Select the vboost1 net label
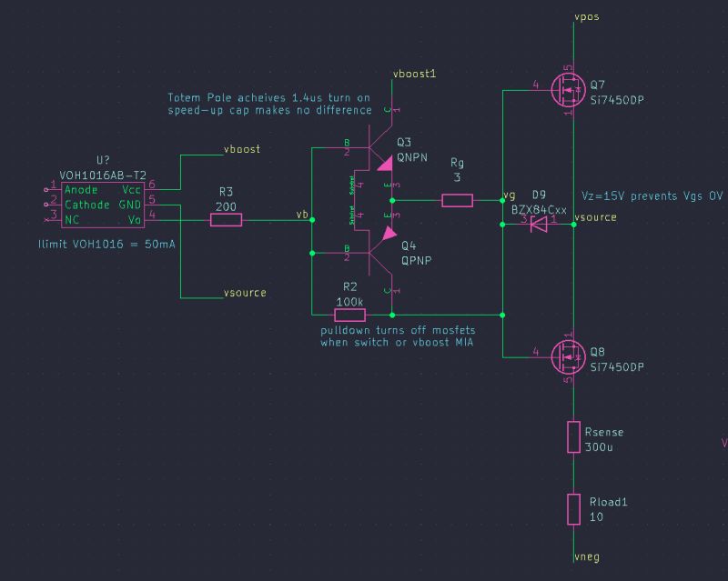This screenshot has width=728, height=581. 414,74
